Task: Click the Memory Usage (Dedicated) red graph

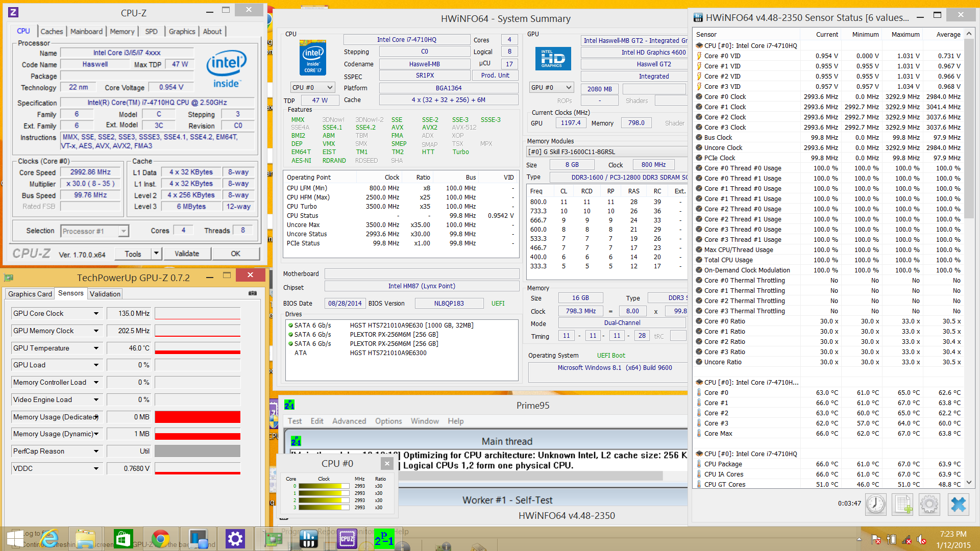Action: tap(198, 417)
